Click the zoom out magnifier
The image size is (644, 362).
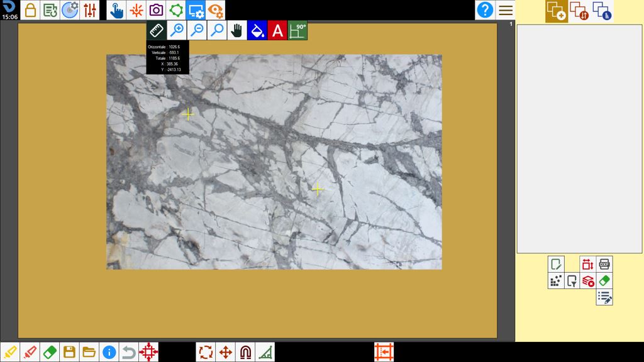(x=197, y=30)
